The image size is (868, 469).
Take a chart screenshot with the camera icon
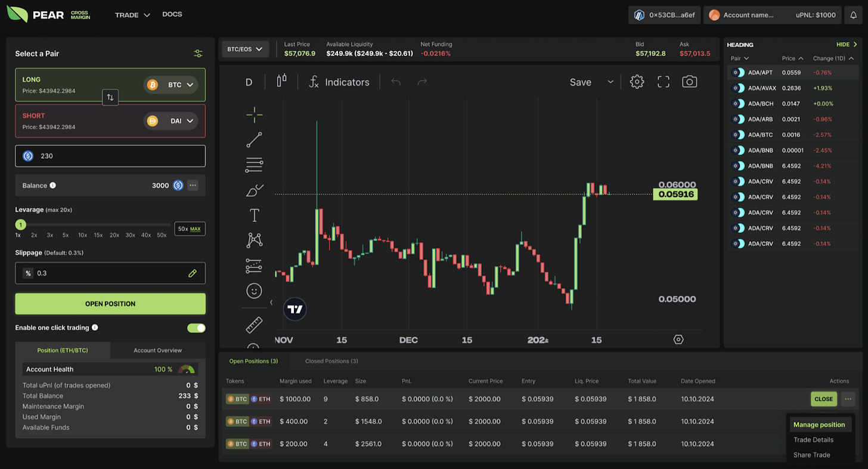[x=690, y=82]
